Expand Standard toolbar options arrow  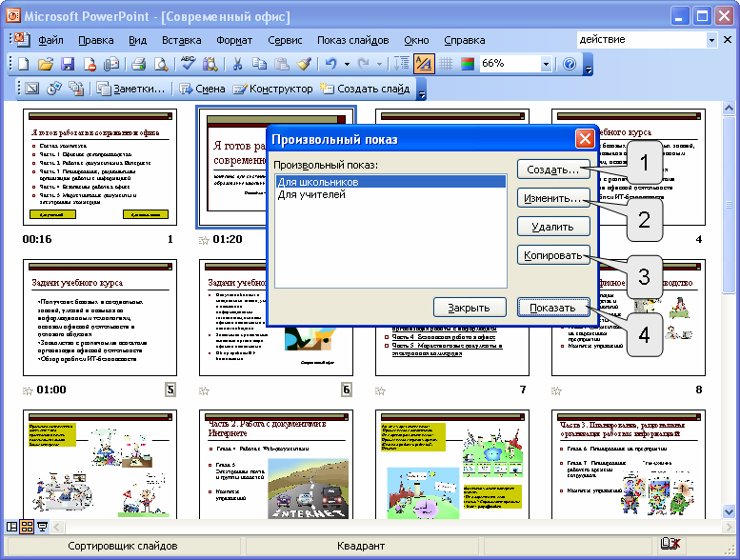coord(588,65)
